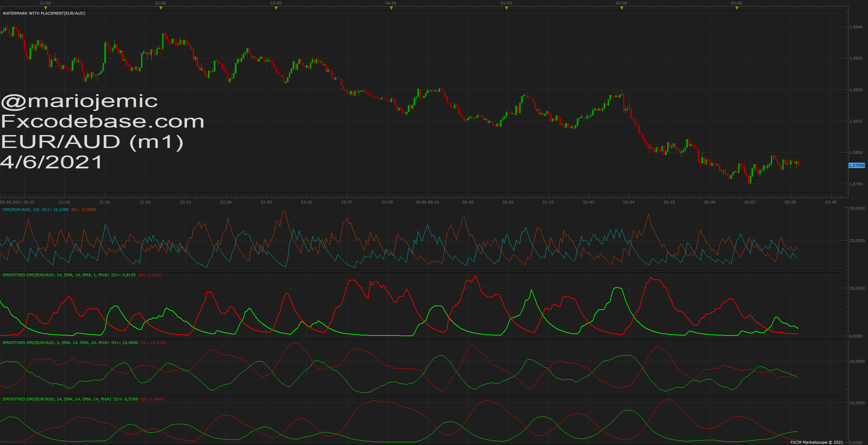Click the 1,5790 price axis label
868x445 pixels.
[x=856, y=184]
